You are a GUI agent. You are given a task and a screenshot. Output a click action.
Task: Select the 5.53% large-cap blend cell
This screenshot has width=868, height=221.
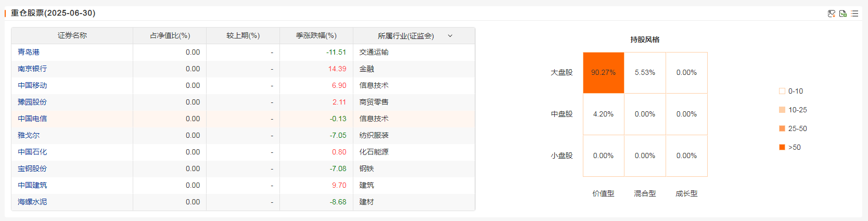click(x=645, y=73)
